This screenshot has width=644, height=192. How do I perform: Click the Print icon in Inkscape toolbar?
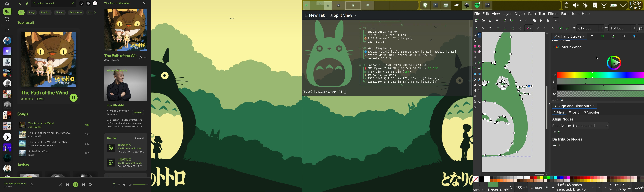click(497, 20)
